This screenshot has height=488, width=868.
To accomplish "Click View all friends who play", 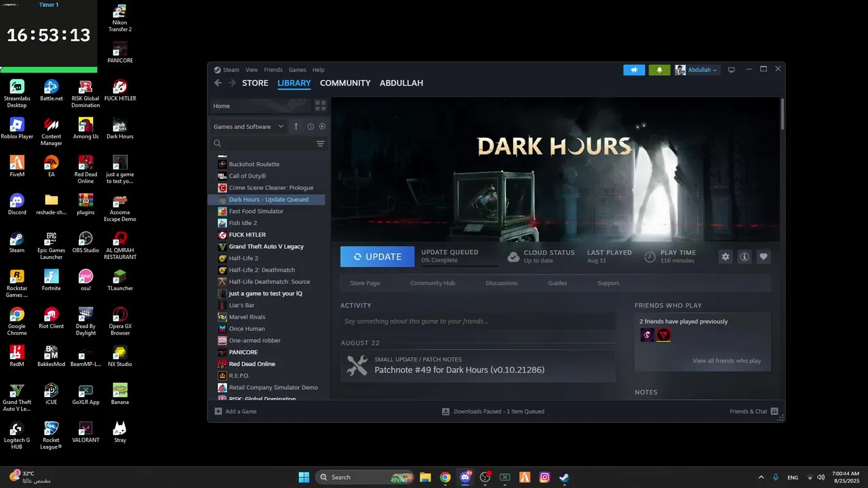I will click(x=726, y=361).
